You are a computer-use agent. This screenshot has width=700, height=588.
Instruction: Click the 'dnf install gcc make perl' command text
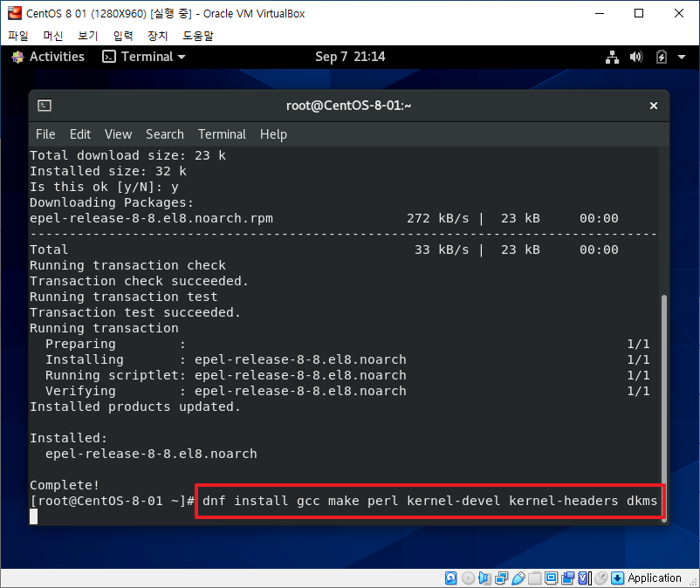coord(429,501)
